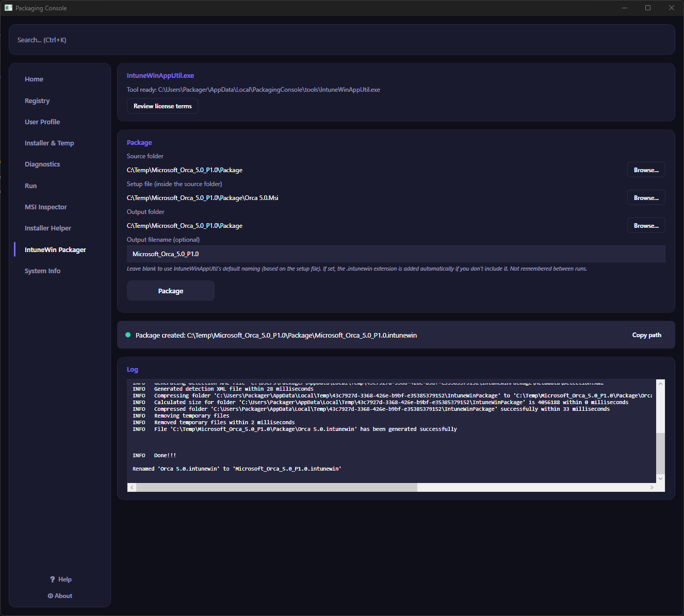Click the green status dot next to Package created
This screenshot has height=616, width=684.
coord(128,335)
